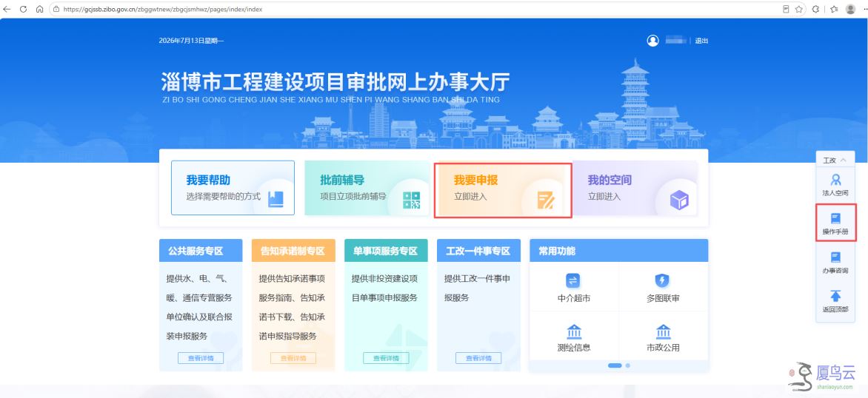Open the 我的空间 card
The image size is (868, 398).
pyautogui.click(x=635, y=189)
